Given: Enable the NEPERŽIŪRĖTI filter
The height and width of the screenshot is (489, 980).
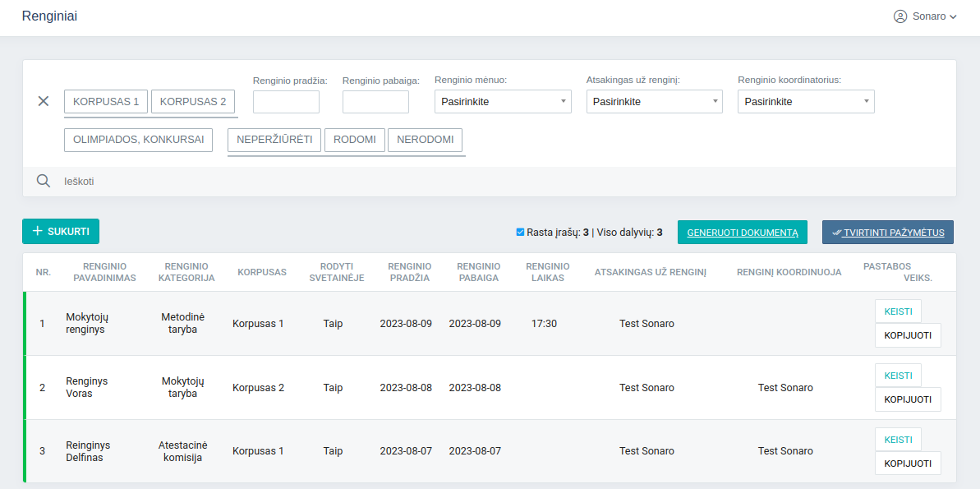Looking at the screenshot, I should pyautogui.click(x=274, y=140).
